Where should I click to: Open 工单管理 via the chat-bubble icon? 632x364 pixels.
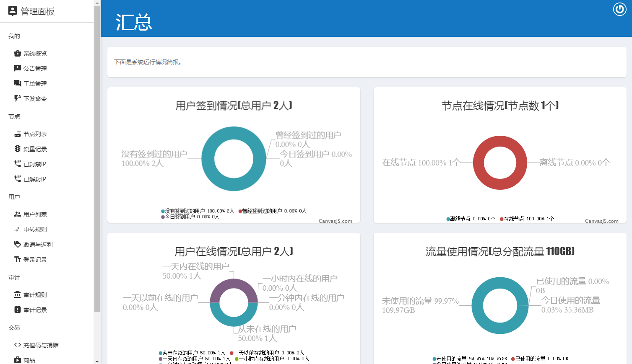tap(17, 83)
